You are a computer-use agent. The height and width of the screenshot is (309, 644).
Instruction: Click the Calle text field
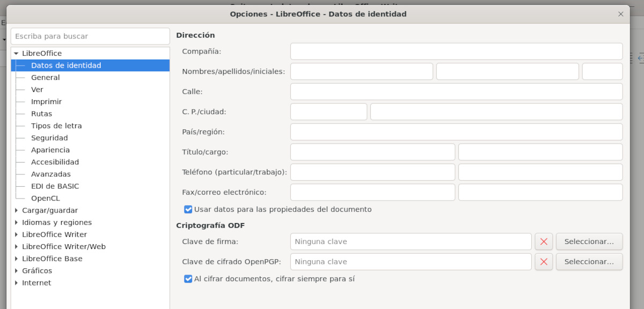coord(457,92)
